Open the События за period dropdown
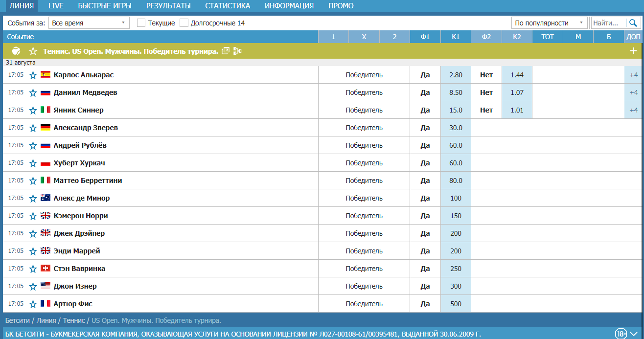This screenshot has height=339, width=644. click(89, 23)
